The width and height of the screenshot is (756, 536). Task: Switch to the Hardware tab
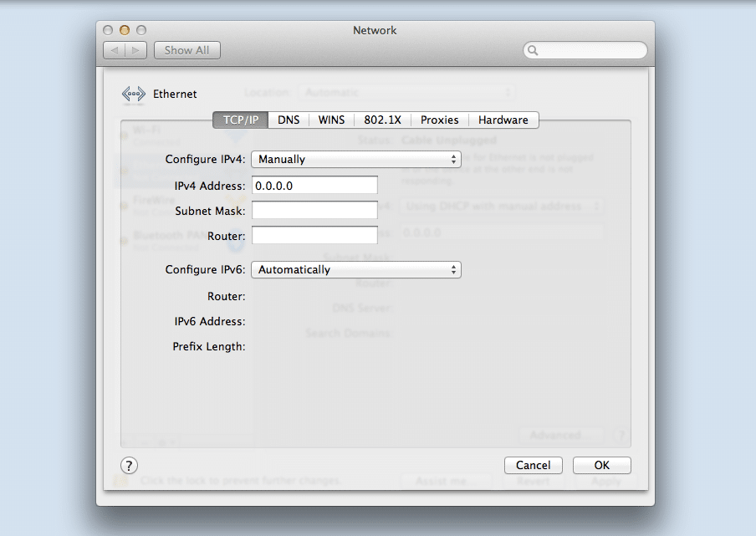pos(503,120)
